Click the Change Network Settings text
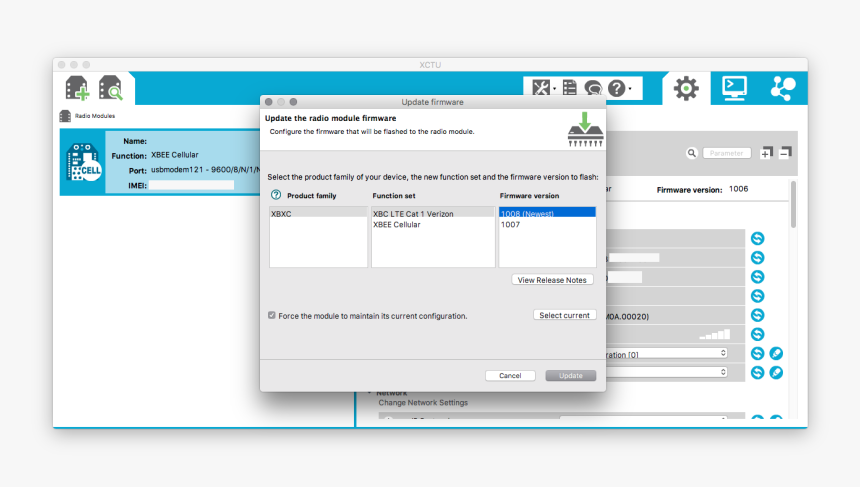The width and height of the screenshot is (860, 487). (423, 403)
